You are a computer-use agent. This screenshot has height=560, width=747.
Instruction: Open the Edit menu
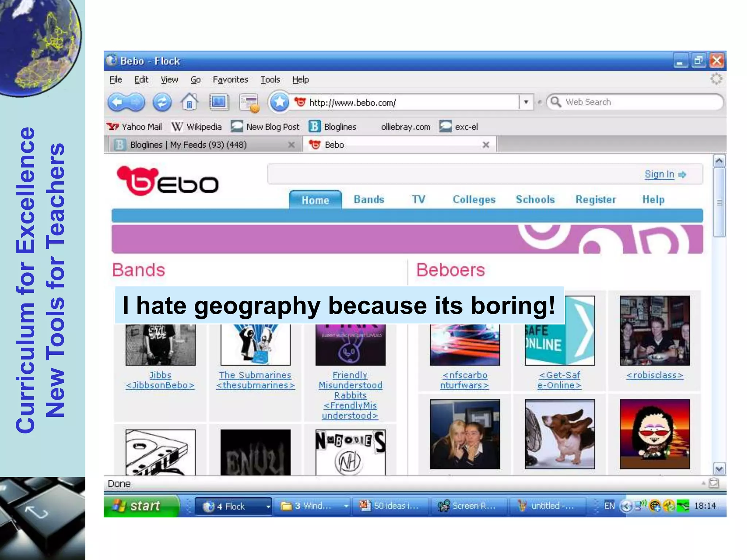[141, 79]
